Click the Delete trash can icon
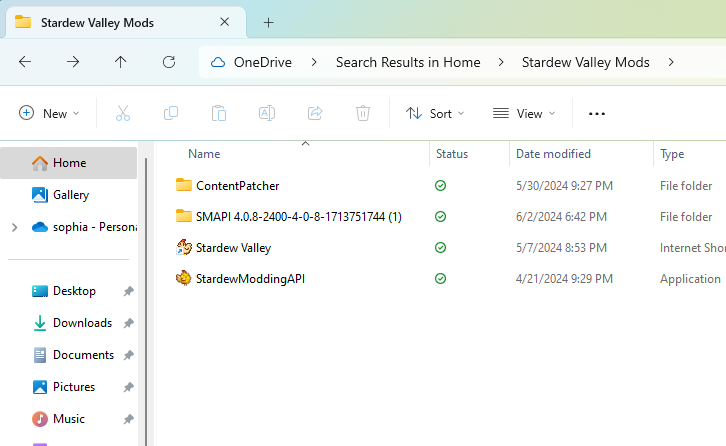This screenshot has height=446, width=726. point(363,114)
